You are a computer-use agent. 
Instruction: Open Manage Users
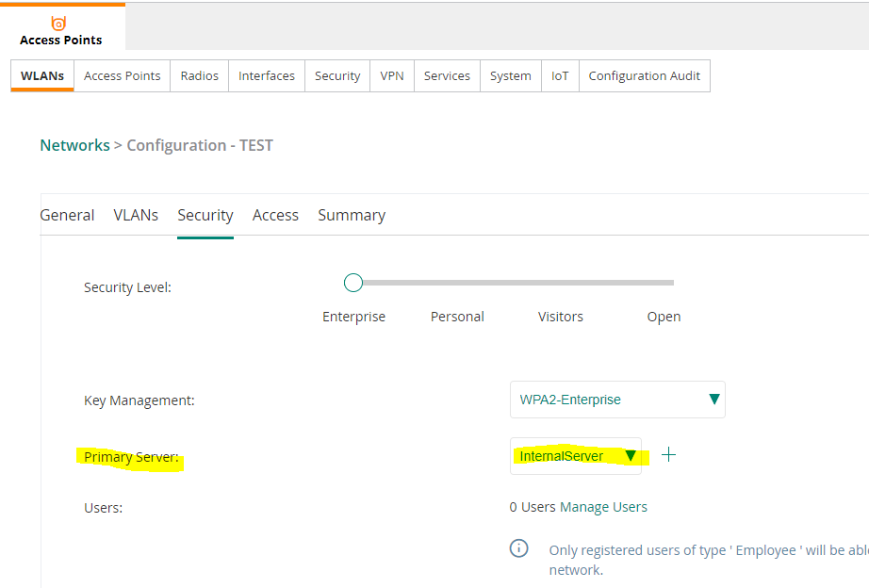point(603,507)
